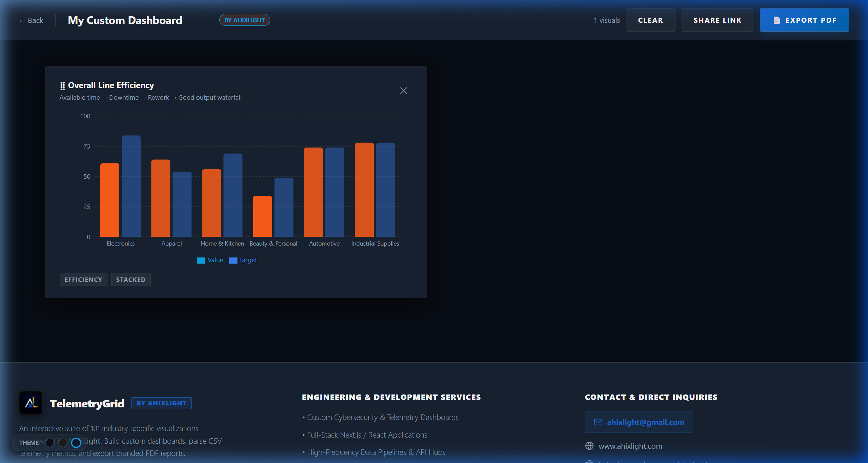Viewport: 868px width, 463px height.
Task: Export dashboard using EXPORT PDF button
Action: 804,20
